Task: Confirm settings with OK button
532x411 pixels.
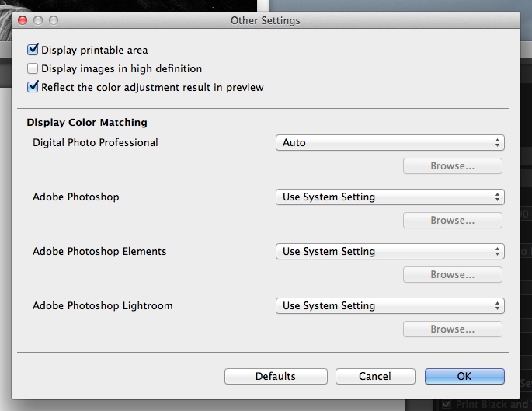Action: point(464,376)
